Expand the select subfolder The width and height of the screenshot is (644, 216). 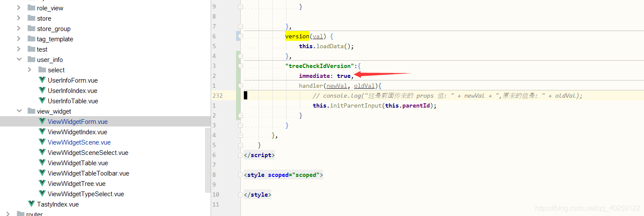pos(29,70)
